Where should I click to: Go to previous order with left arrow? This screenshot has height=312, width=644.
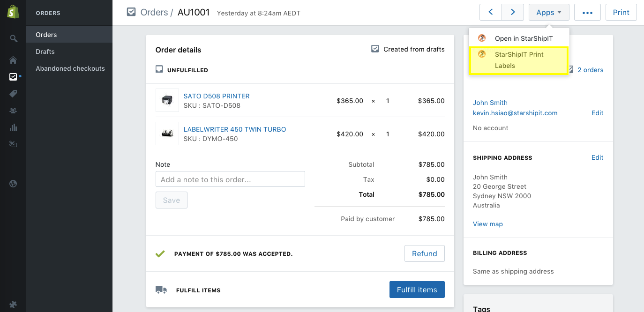491,12
